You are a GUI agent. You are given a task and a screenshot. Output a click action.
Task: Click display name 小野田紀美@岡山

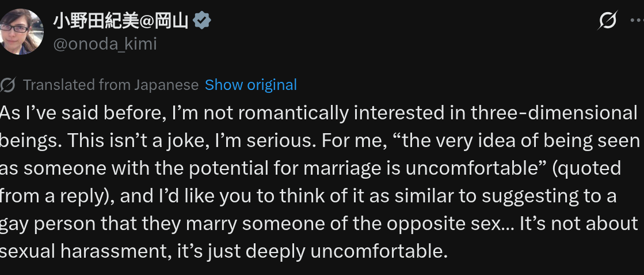pos(122,21)
